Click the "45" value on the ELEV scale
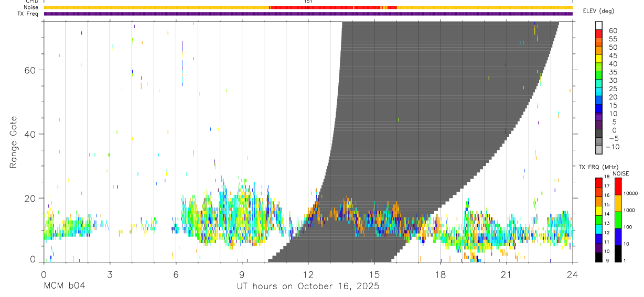Screen dimensions: 644x297 (x=613, y=56)
